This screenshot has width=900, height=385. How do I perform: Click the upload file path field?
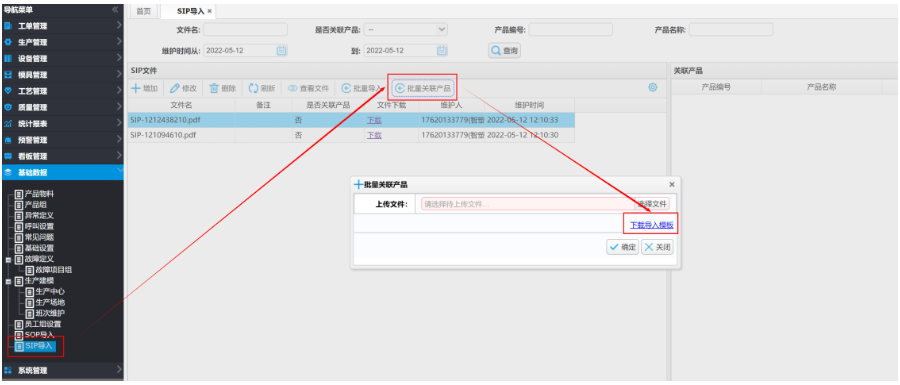[527, 204]
